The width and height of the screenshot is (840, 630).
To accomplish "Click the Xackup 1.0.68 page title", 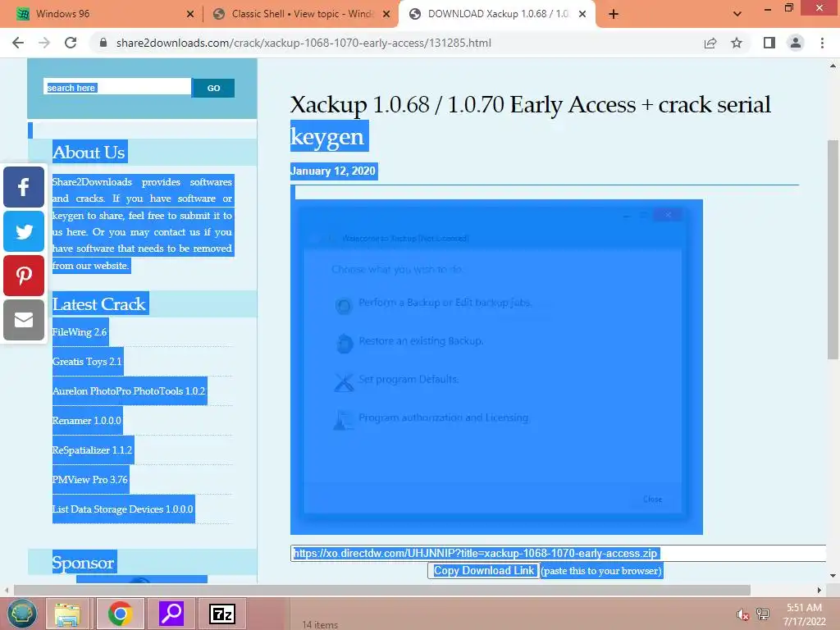I will (531, 120).
